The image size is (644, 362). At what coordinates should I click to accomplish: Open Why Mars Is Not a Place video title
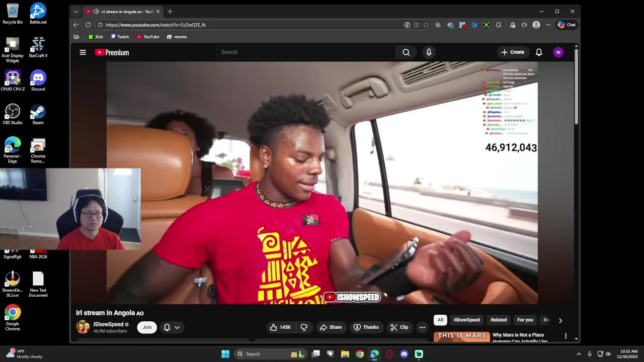(520, 338)
